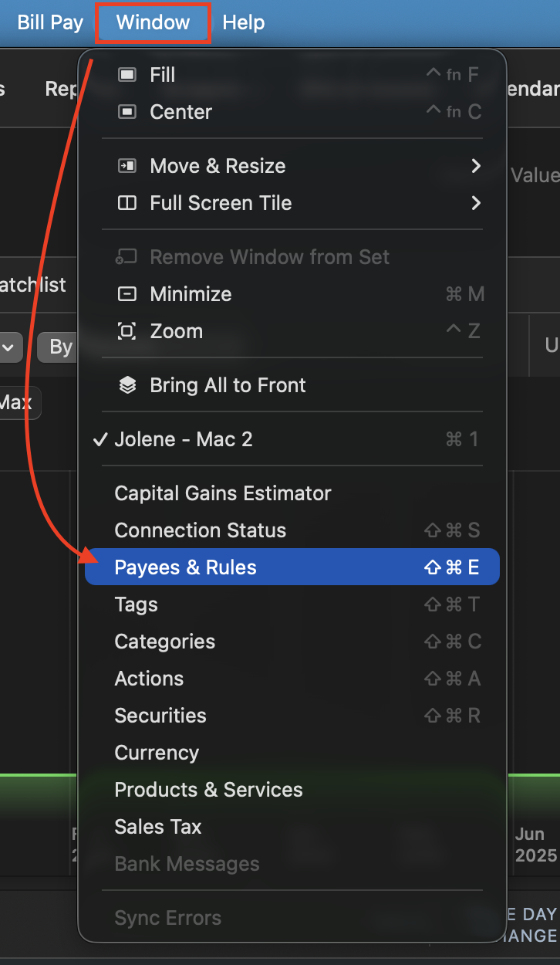Viewport: 560px width, 965px height.
Task: Click the Move & Resize icon
Action: point(127,166)
